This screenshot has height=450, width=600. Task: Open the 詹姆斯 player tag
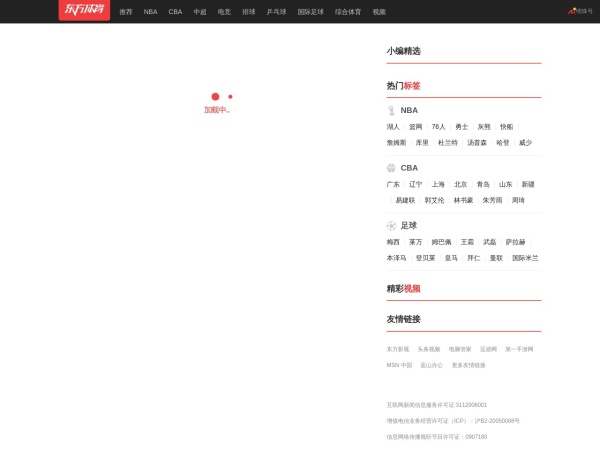[x=396, y=143]
